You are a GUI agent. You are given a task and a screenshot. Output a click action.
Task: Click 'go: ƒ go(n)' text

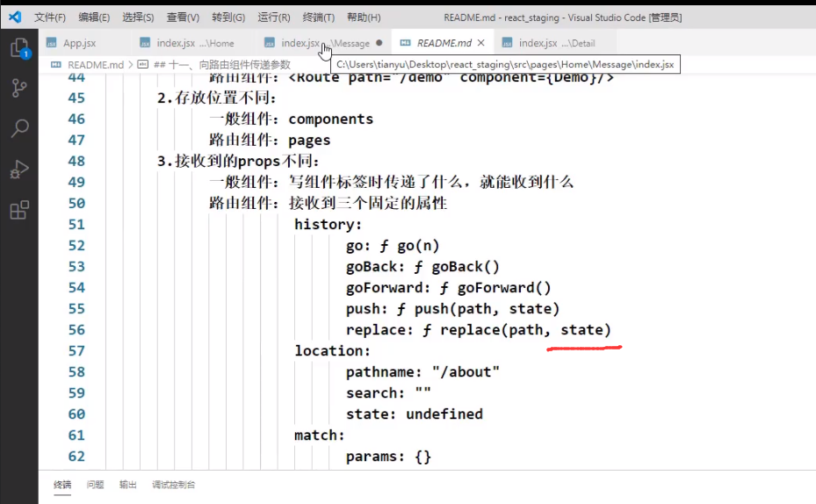coord(393,246)
